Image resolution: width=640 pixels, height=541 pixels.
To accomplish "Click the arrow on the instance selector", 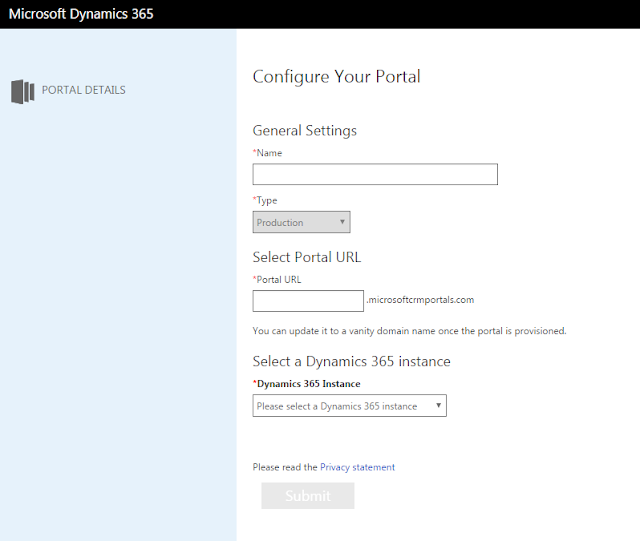I will point(438,405).
